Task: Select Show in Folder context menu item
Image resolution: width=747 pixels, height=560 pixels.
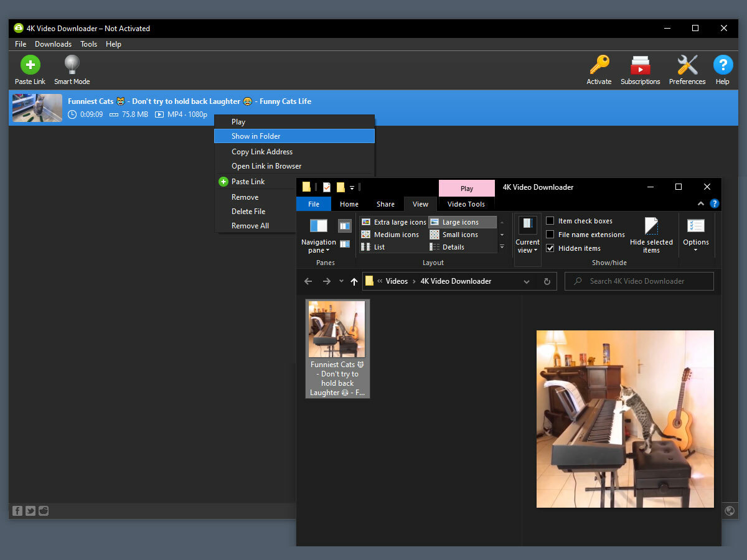Action: [x=294, y=136]
